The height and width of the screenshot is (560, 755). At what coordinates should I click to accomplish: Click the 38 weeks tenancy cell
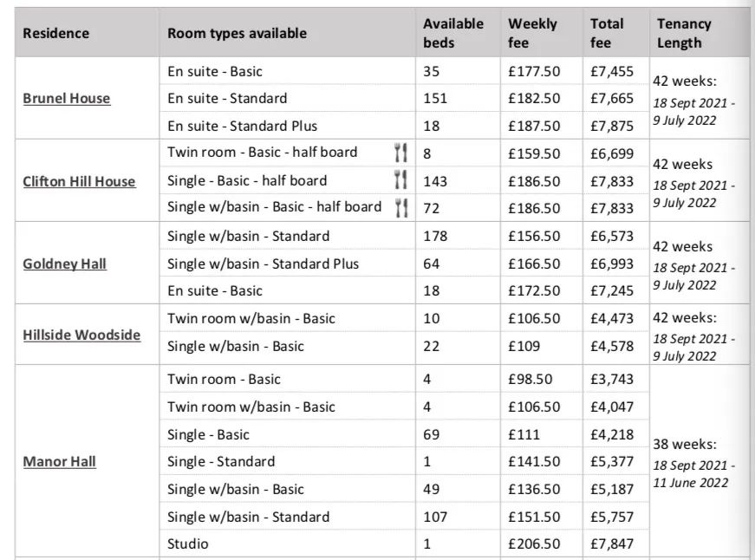(699, 461)
